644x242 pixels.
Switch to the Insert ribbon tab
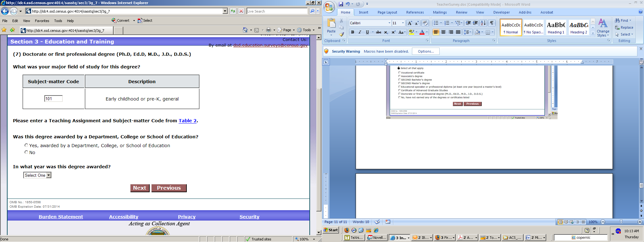click(364, 12)
